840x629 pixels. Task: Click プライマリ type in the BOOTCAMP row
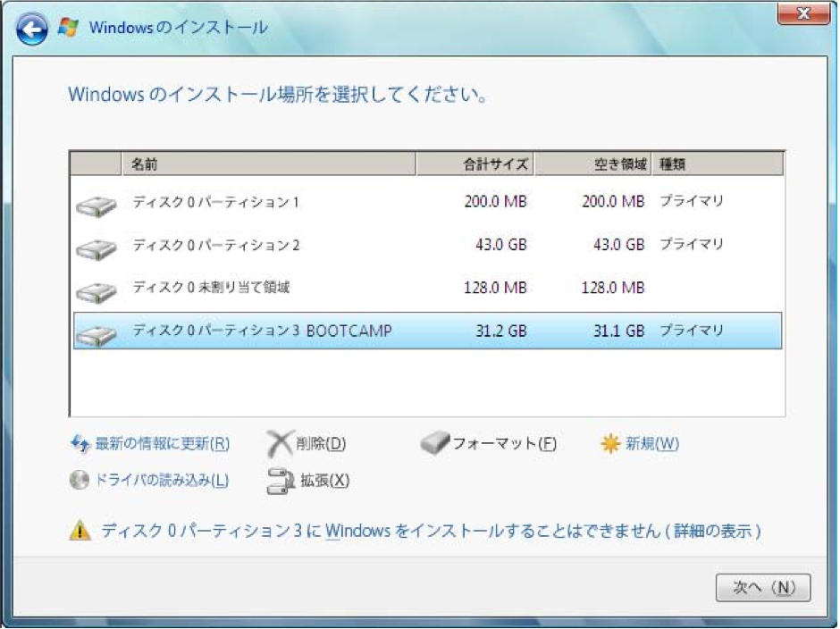point(692,331)
